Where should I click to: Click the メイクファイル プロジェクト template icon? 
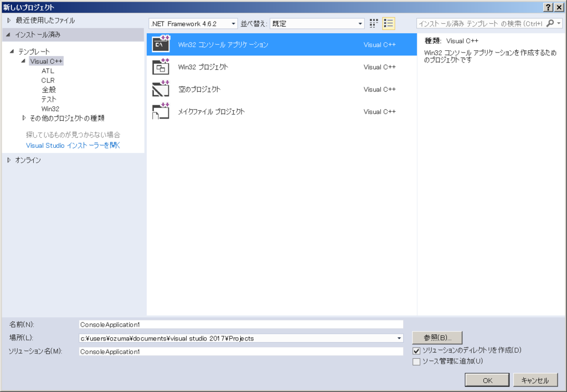(x=161, y=111)
